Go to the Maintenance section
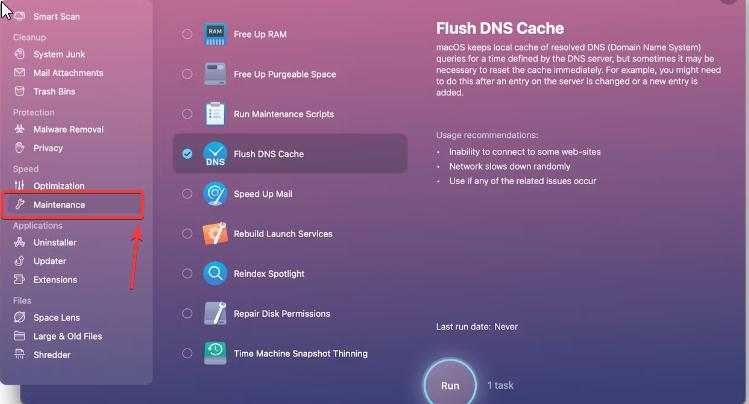The width and height of the screenshot is (749, 404). (59, 205)
